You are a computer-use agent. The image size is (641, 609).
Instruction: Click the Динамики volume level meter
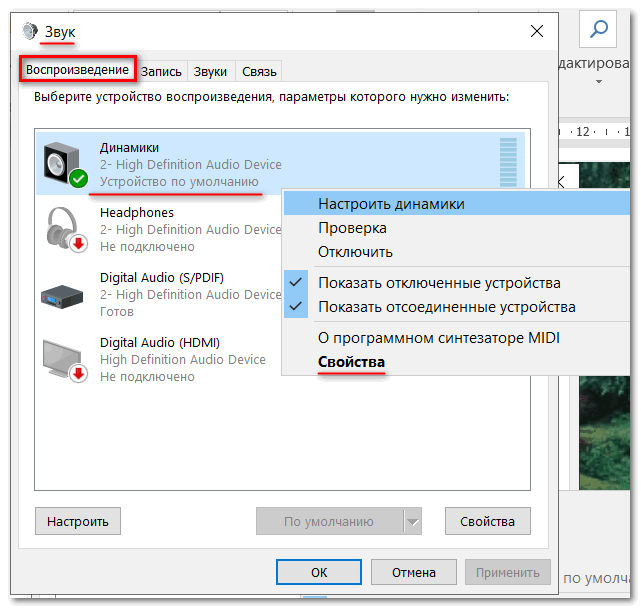tap(508, 162)
